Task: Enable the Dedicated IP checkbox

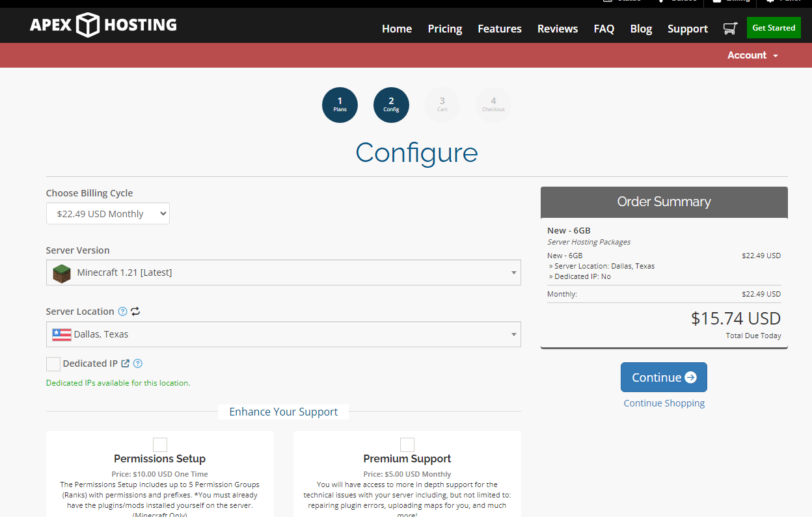Action: [x=53, y=364]
